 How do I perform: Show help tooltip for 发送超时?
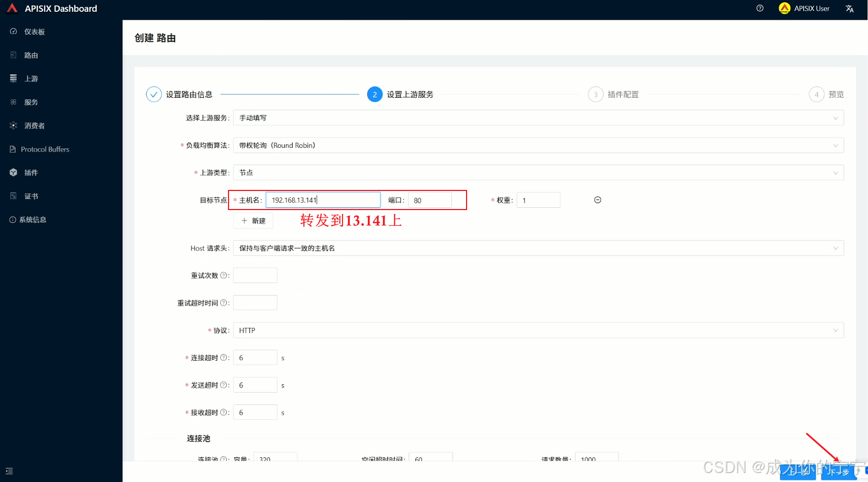223,385
